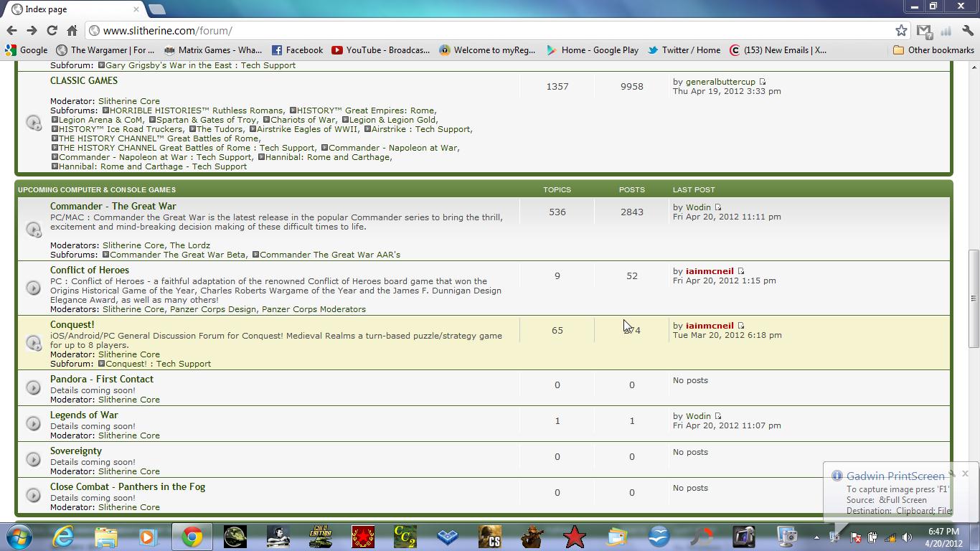The height and width of the screenshot is (551, 980).
Task: View latest post icon in Conflict of Heroes row
Action: pyautogui.click(x=740, y=271)
